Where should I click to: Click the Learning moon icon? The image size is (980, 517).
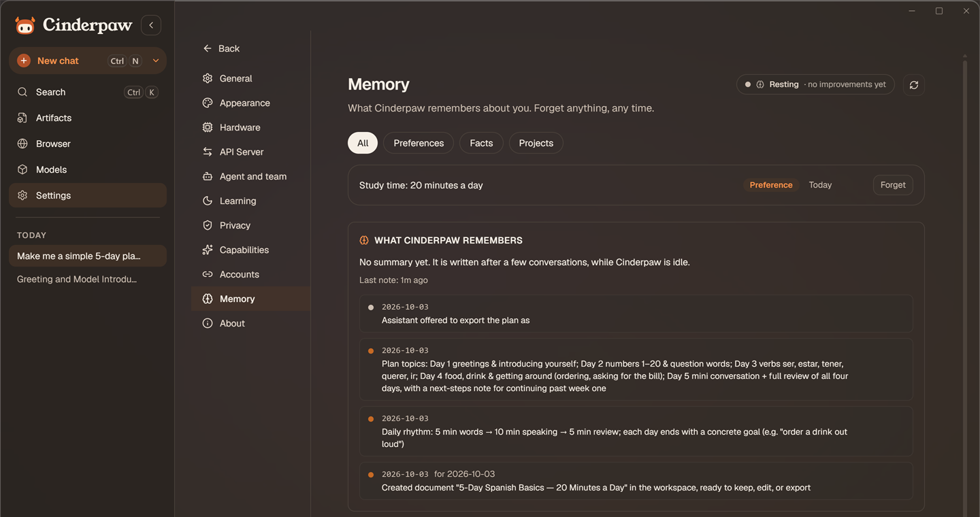(x=208, y=201)
